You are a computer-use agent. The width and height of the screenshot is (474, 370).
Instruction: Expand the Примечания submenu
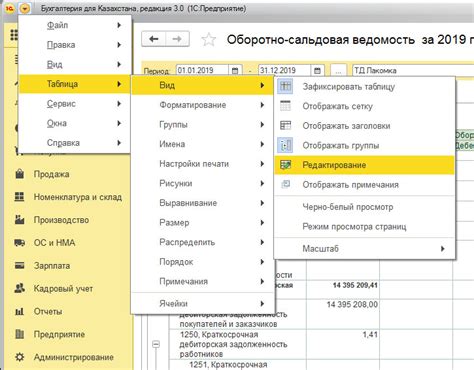[203, 282]
